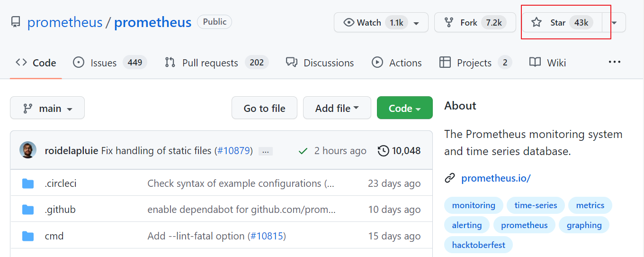The image size is (644, 257).
Task: Click the folder icon beside cmd
Action: tap(28, 236)
